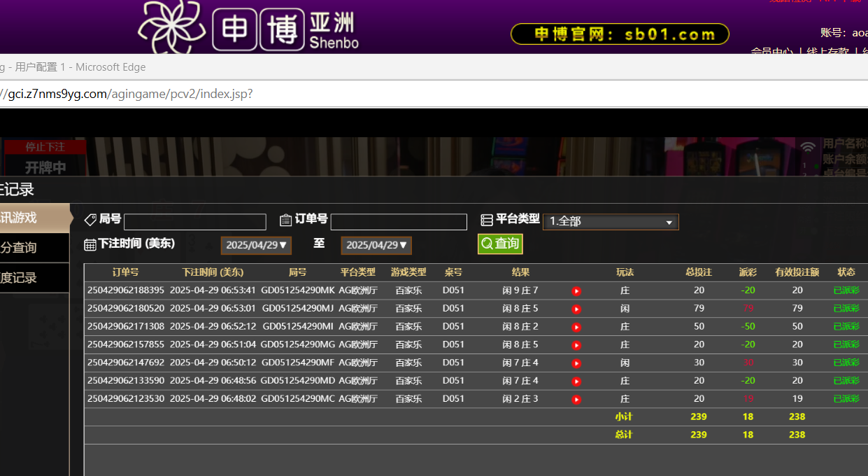Open the 度记录 tab in the left sidebar
The image size is (868, 476).
pyautogui.click(x=34, y=278)
